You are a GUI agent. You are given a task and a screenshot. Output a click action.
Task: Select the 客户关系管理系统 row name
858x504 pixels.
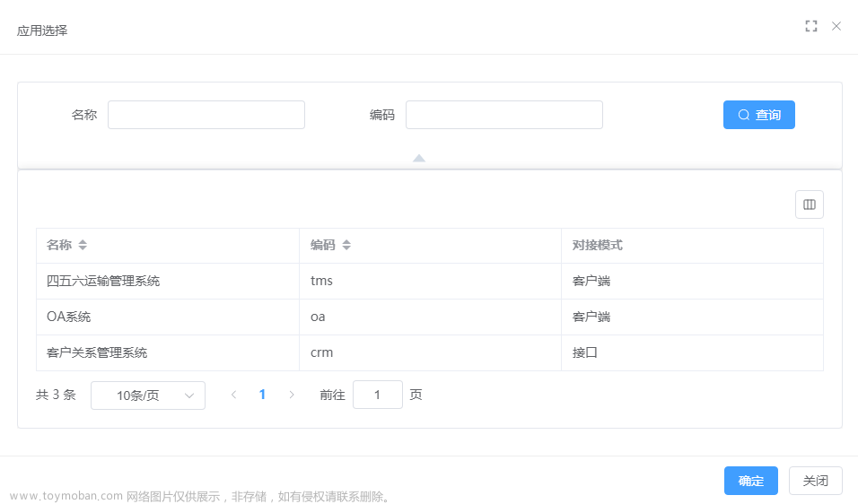click(97, 352)
